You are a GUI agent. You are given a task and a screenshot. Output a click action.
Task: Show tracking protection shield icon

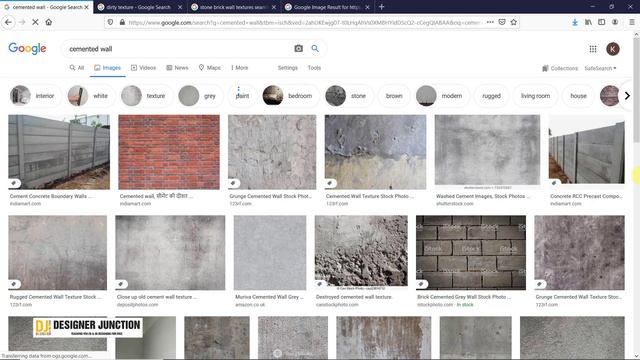[110, 22]
